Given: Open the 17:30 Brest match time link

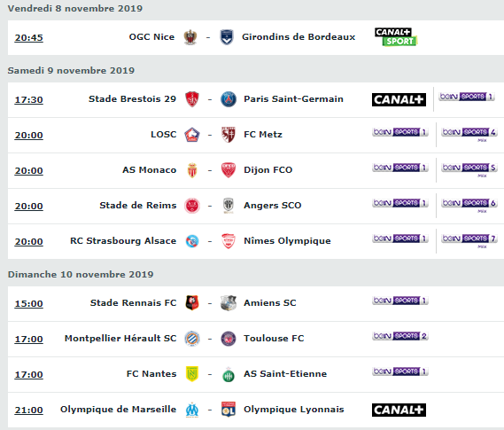Looking at the screenshot, I should pyautogui.click(x=28, y=100).
